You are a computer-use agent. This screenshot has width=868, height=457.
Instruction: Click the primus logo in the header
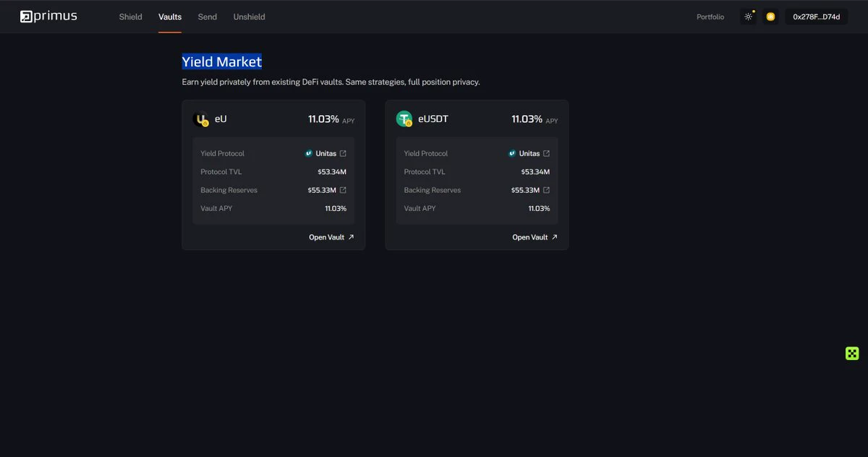[48, 17]
